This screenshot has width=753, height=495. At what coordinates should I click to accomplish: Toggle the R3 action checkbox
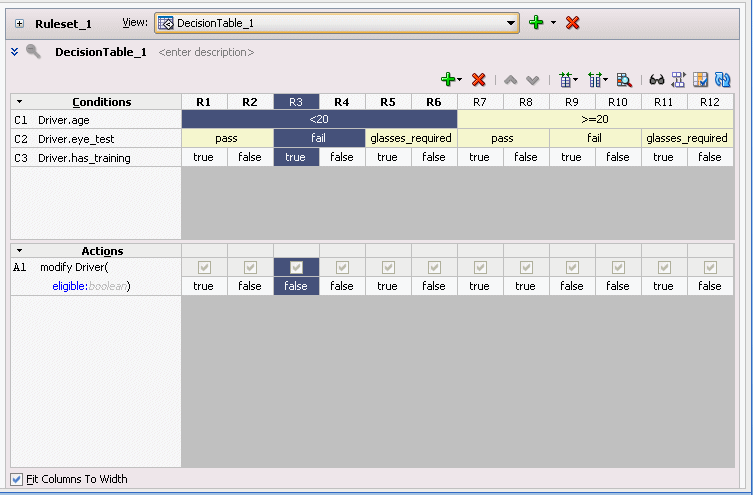(296, 267)
